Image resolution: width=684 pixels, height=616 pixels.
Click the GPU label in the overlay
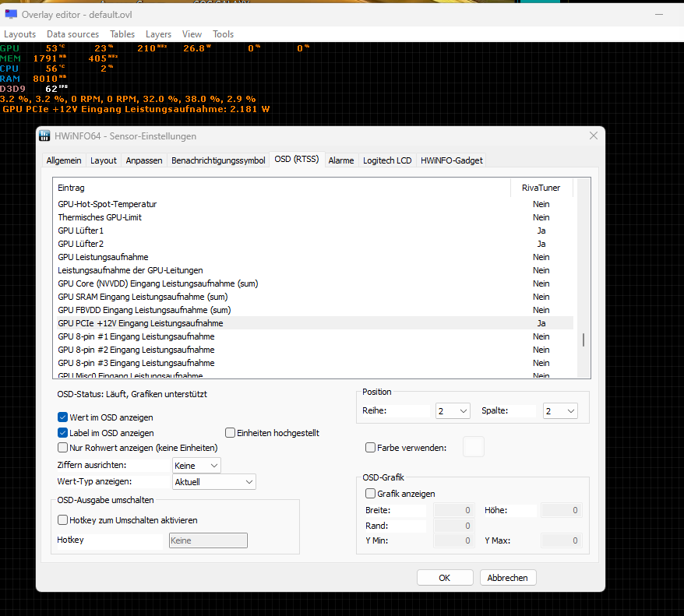pyautogui.click(x=9, y=48)
